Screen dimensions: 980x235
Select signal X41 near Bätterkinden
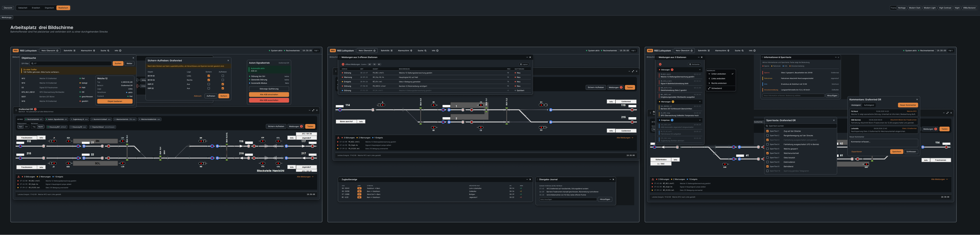click(725, 164)
